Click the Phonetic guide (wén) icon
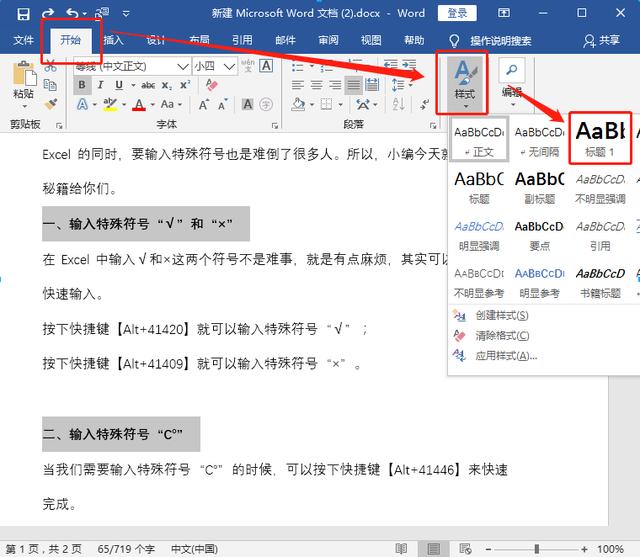Viewport: 640px width, 557px height. pos(248,66)
